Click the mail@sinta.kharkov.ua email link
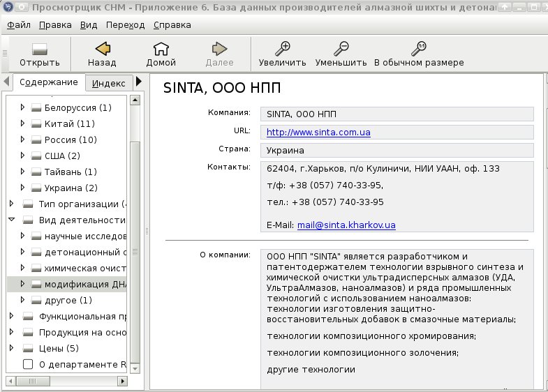 [x=346, y=225]
